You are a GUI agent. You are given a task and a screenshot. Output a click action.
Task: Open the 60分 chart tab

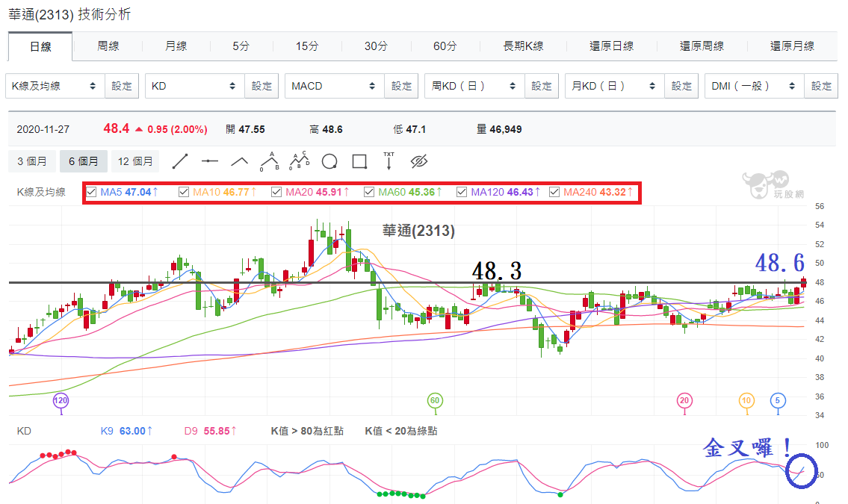[x=445, y=46]
